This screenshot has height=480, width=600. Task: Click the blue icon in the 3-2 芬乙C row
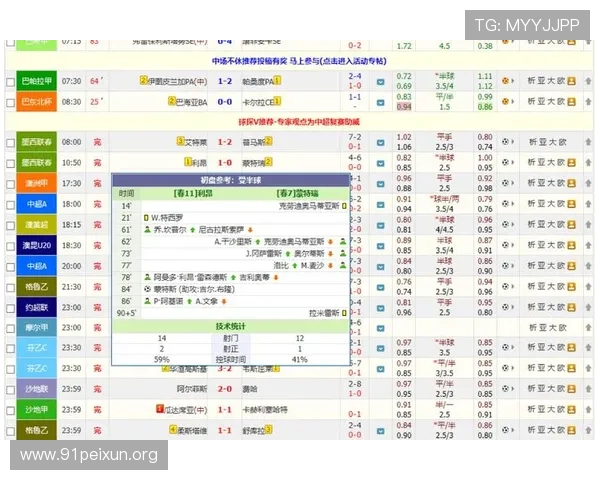(380, 369)
